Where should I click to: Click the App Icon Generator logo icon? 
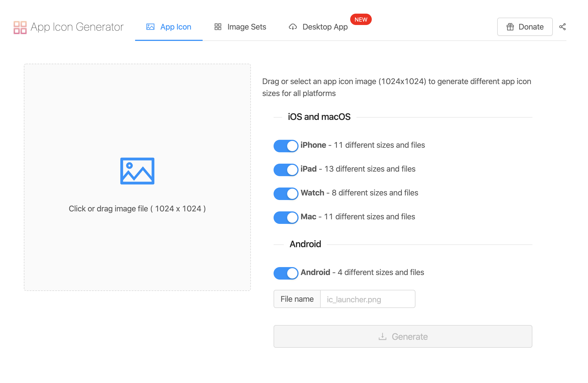tap(20, 27)
